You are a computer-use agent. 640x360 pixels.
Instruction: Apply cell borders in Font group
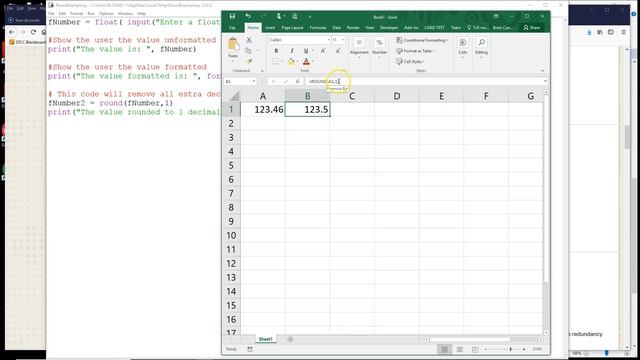click(276, 61)
